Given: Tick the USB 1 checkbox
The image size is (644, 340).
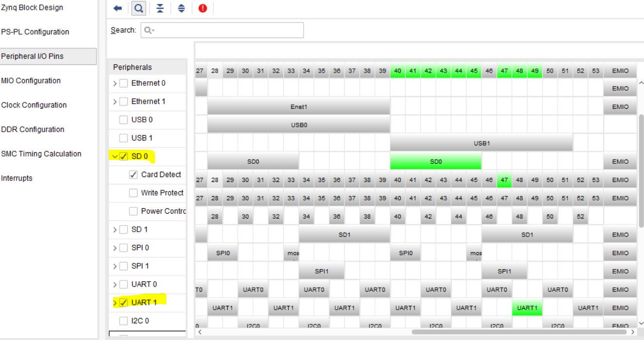Looking at the screenshot, I should pos(124,139).
